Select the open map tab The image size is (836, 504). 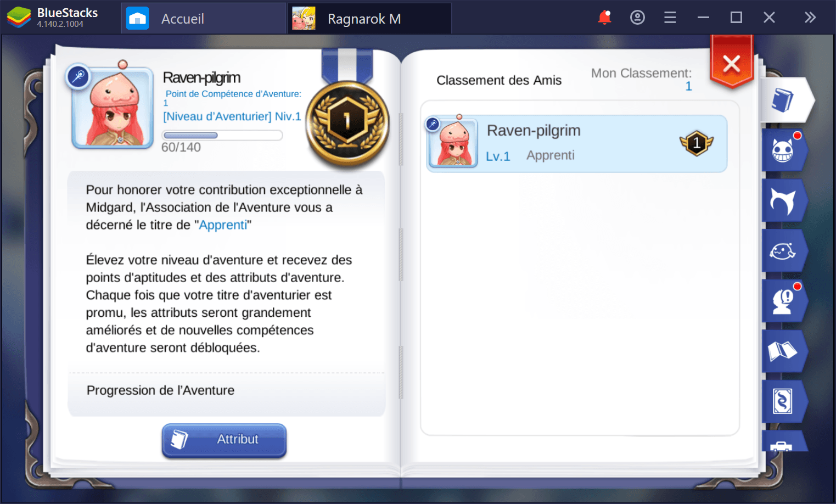[783, 351]
